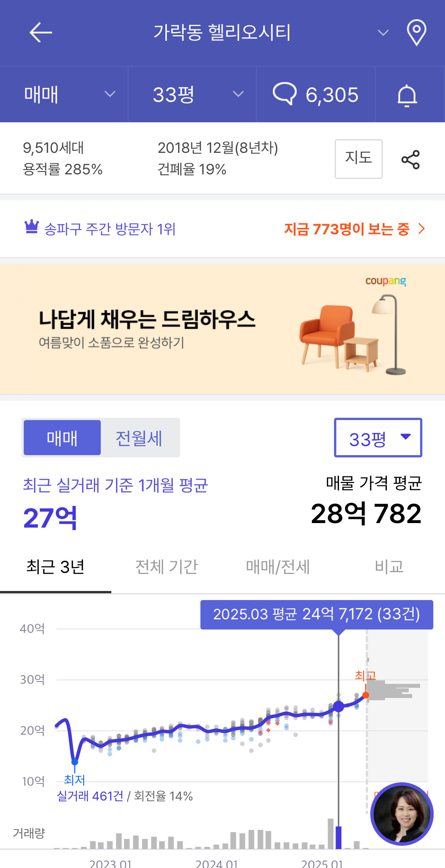This screenshot has height=868, width=445.
Task: Switch to the 전체 기간 tab
Action: [166, 566]
